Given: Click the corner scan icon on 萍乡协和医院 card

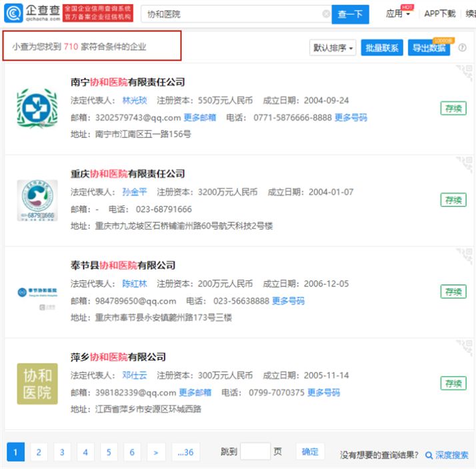Looking at the screenshot, I should (465, 348).
